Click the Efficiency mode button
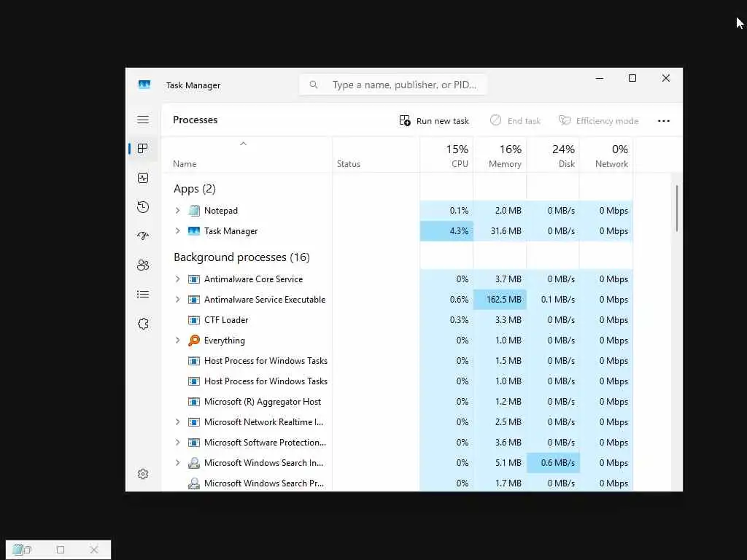Viewport: 747px width, 560px height. click(598, 121)
